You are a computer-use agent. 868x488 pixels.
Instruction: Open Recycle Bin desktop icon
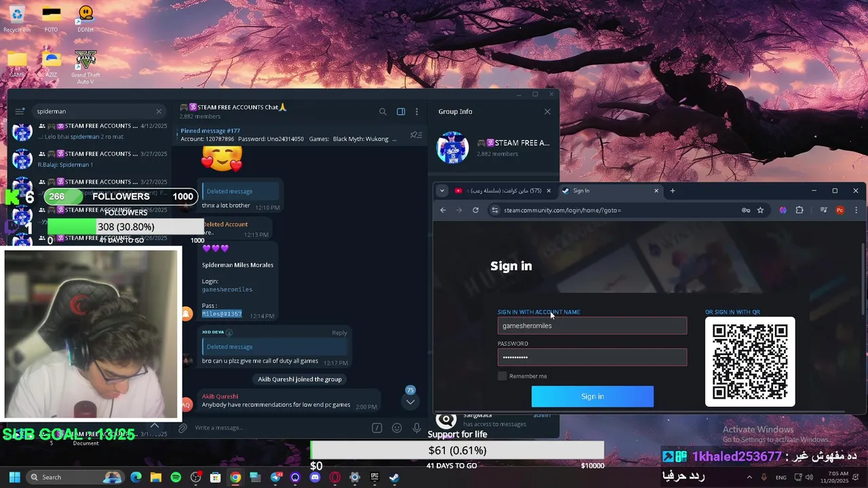click(17, 18)
